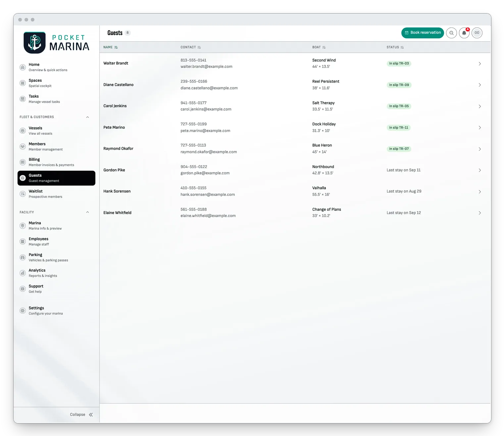Expand Walter Brandt row chevron
The height and width of the screenshot is (436, 504).
tap(480, 64)
